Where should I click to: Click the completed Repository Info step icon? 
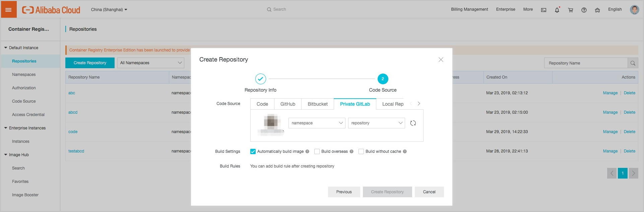coord(260,79)
